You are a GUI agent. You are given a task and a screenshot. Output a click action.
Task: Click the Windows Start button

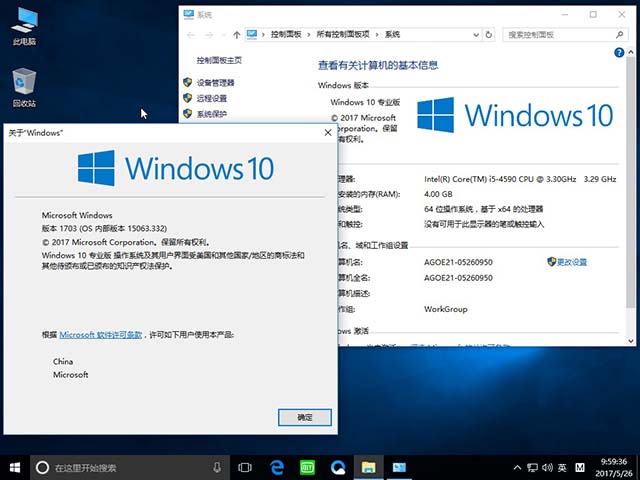(x=15, y=467)
